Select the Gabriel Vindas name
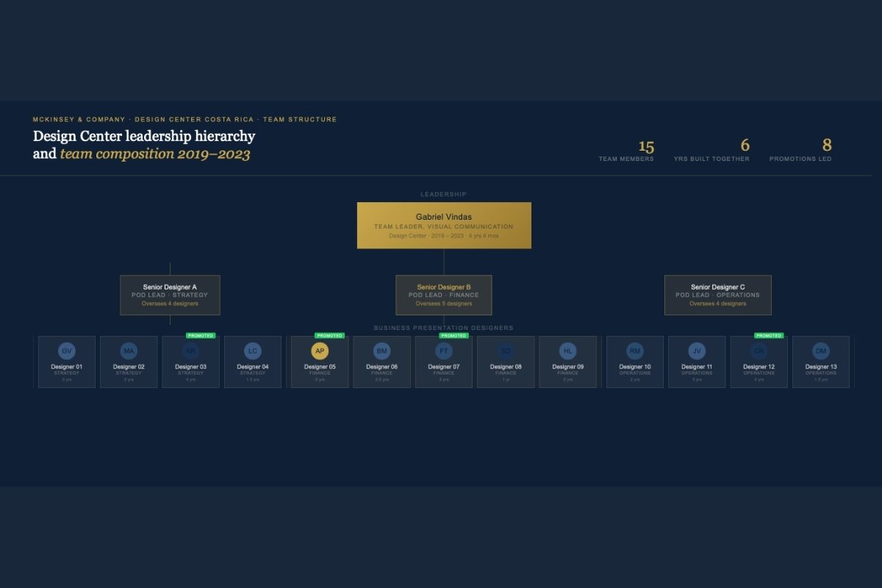The image size is (882, 588). 444,217
